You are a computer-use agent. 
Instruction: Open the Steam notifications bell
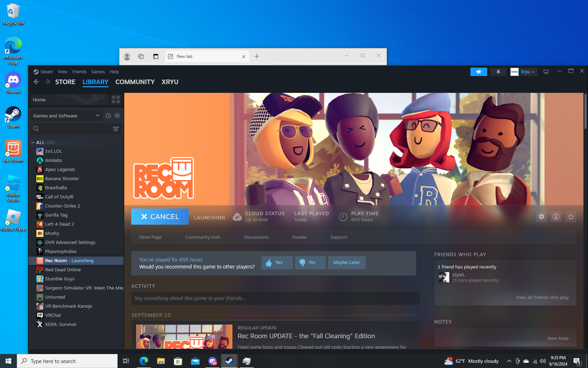pyautogui.click(x=498, y=72)
